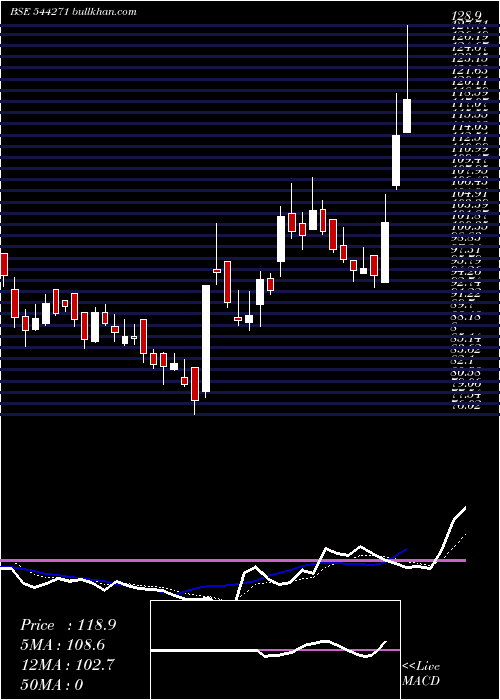
Task: Click the tallest white candle rising from 78
Action: tap(206, 339)
